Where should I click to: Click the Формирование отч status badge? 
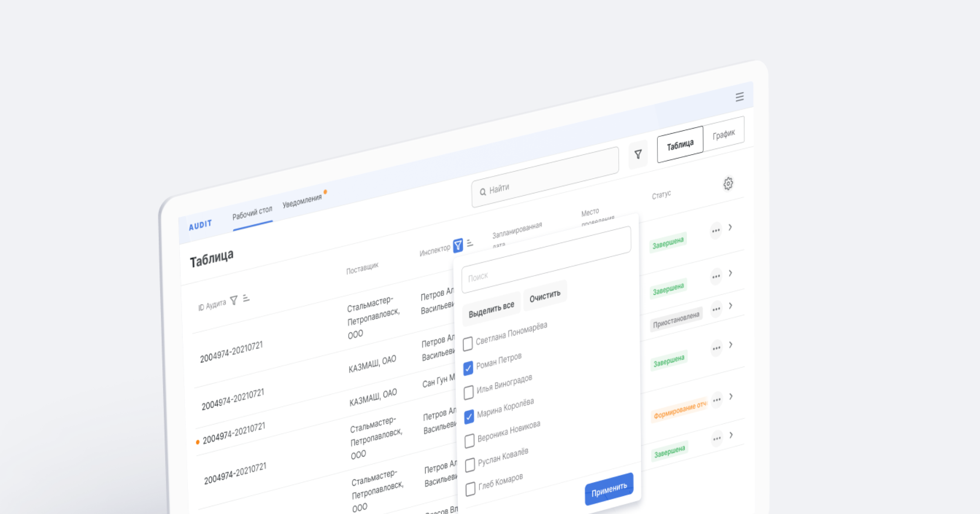point(679,410)
